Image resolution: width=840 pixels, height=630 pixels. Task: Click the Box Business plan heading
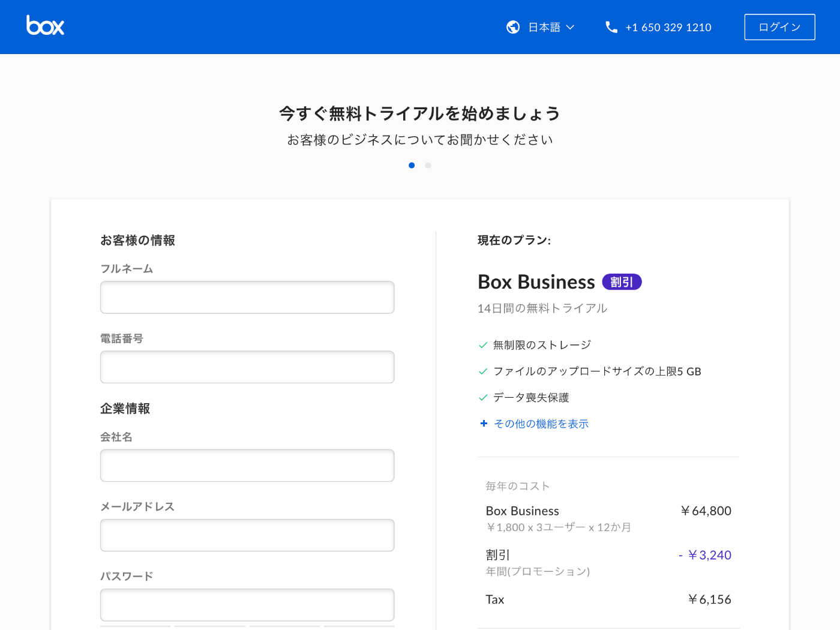tap(536, 282)
